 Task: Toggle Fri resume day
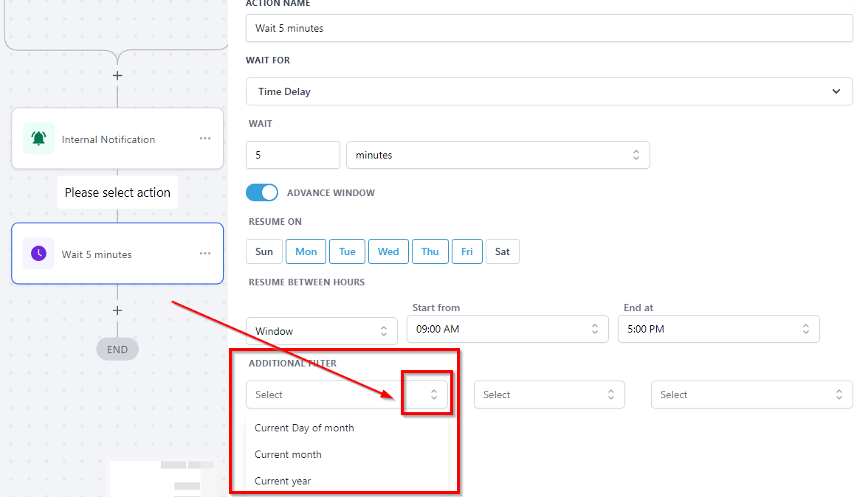click(x=467, y=251)
